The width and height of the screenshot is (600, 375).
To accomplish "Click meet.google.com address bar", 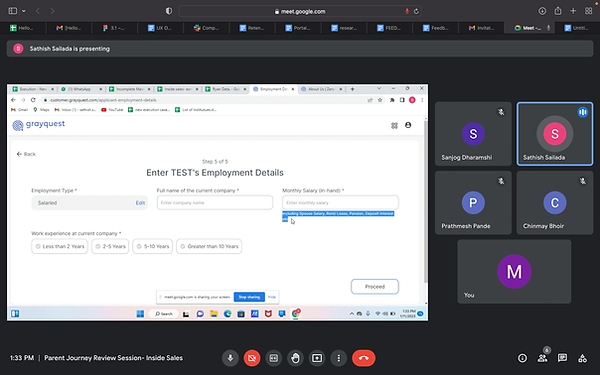I will 300,11.
